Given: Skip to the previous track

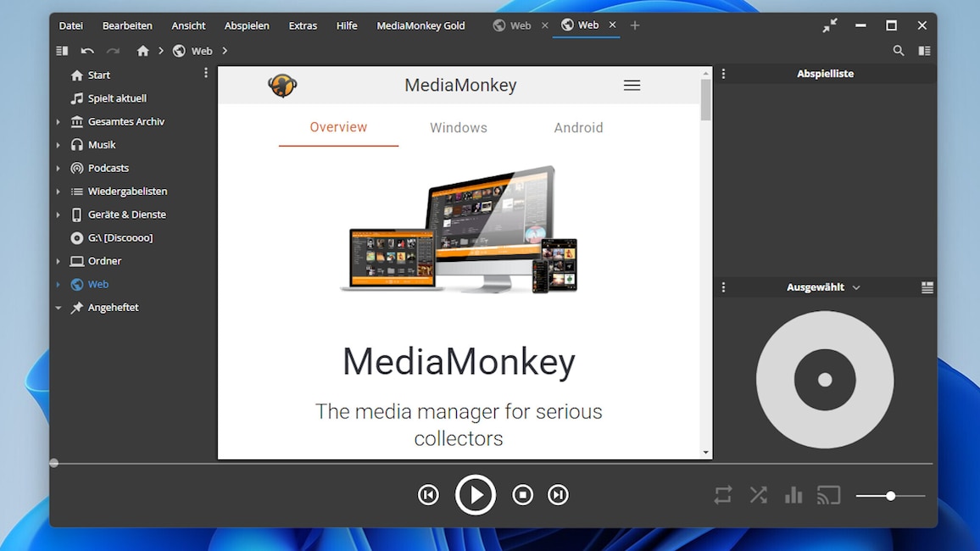Looking at the screenshot, I should pyautogui.click(x=428, y=495).
